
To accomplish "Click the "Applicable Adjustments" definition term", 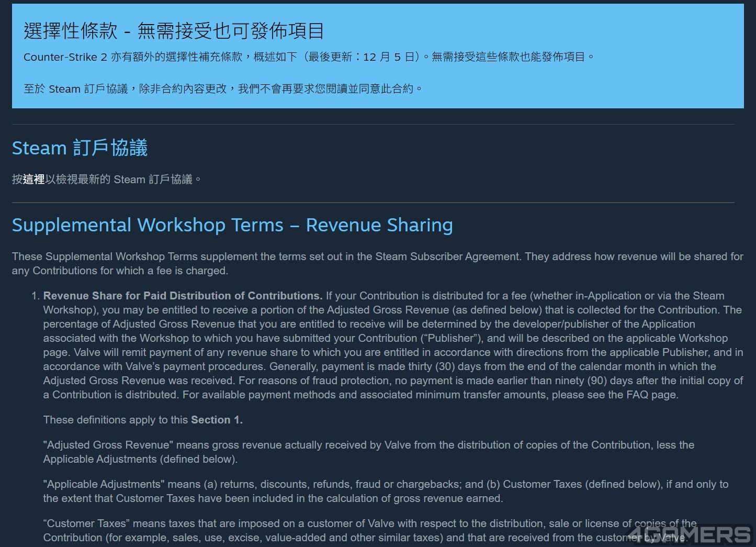I will point(103,484).
